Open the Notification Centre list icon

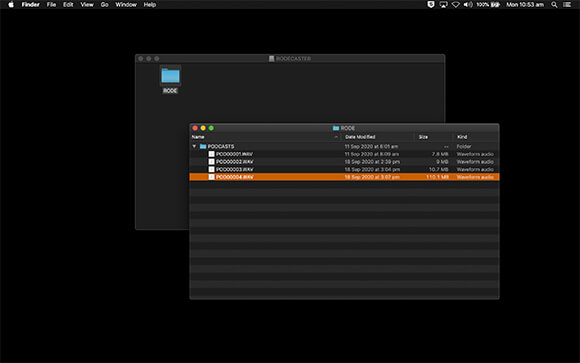[567, 4]
